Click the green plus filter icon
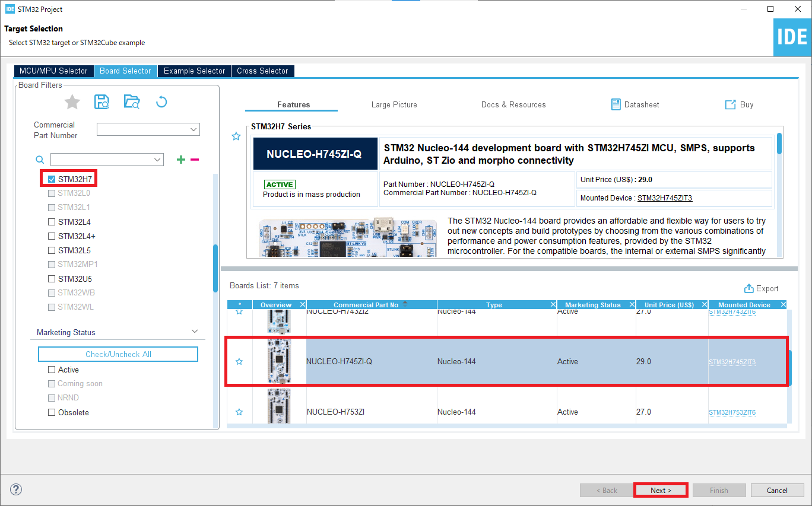The width and height of the screenshot is (812, 506). pyautogui.click(x=181, y=160)
